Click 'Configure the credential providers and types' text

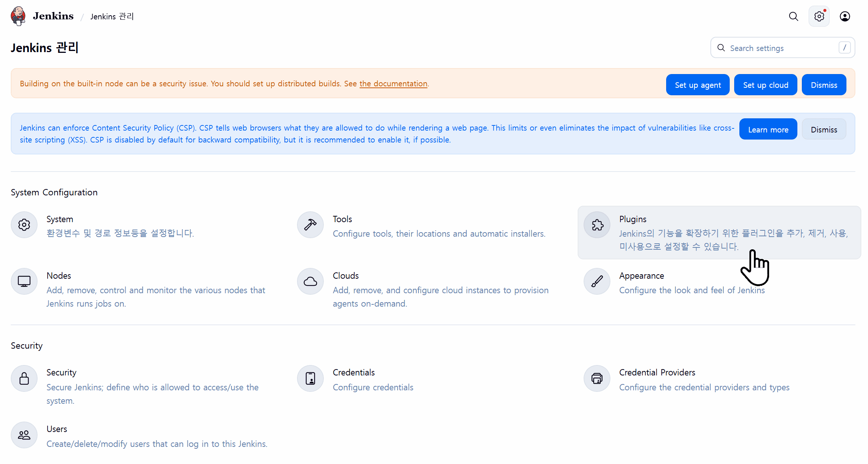click(704, 387)
